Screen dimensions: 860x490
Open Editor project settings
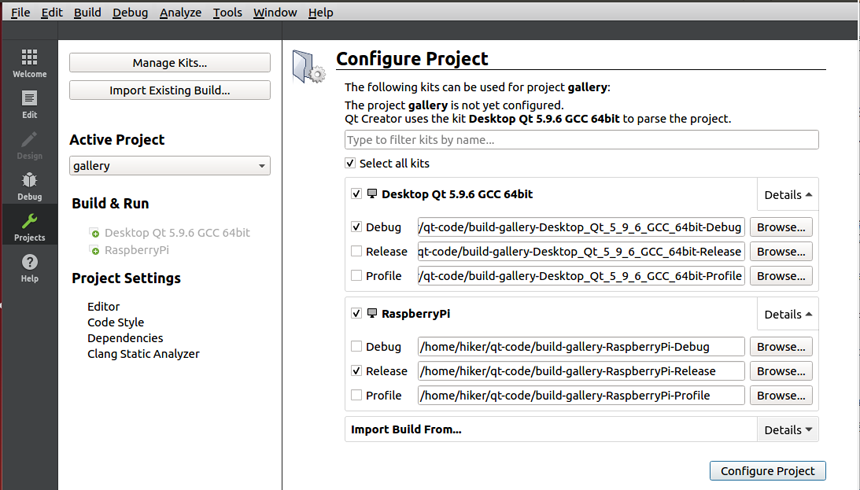103,307
